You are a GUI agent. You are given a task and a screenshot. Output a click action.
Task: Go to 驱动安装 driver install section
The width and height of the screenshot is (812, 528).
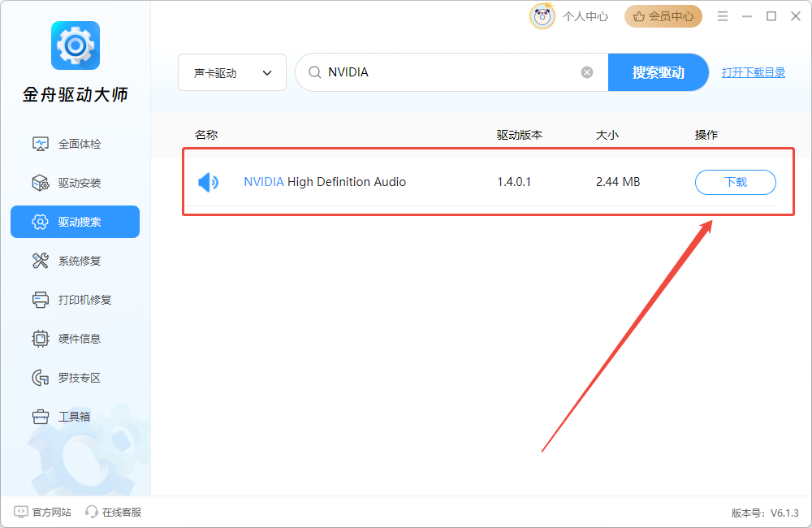pyautogui.click(x=75, y=183)
